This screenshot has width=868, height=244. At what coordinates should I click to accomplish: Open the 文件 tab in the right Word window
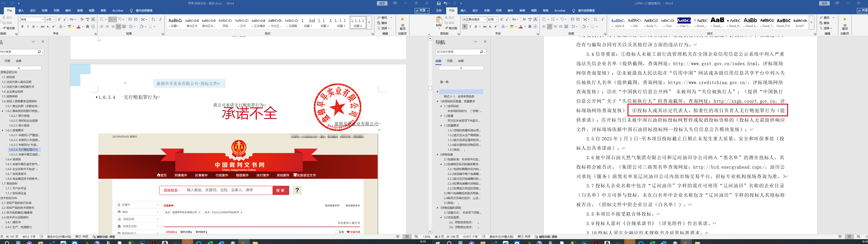pos(439,10)
